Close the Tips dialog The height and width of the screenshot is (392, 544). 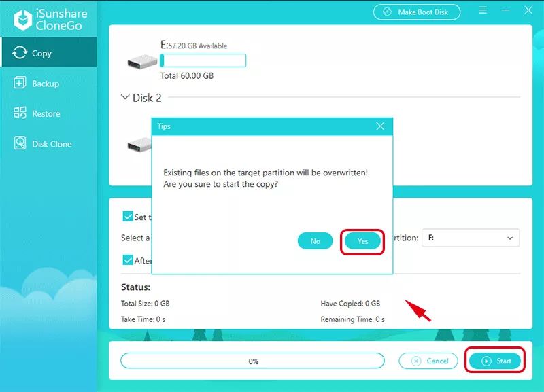tap(380, 126)
